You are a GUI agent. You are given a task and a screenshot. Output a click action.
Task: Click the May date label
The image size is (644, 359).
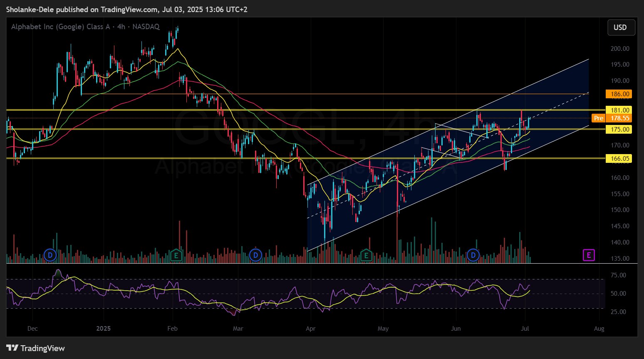[383, 329]
